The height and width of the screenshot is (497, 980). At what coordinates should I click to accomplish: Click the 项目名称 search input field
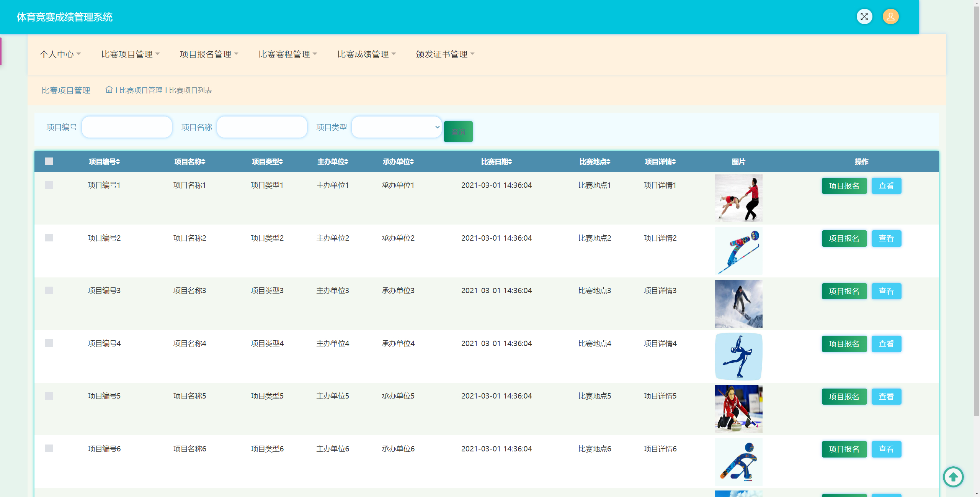pyautogui.click(x=262, y=127)
